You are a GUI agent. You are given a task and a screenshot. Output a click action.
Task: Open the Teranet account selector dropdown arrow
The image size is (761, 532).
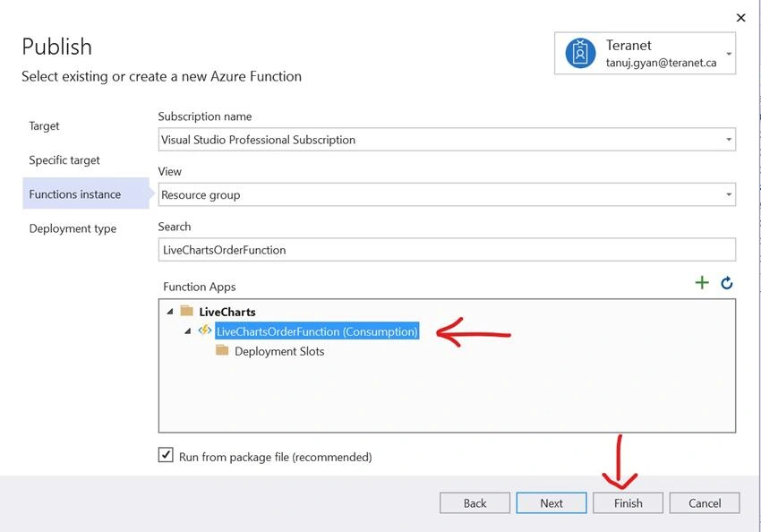[729, 54]
